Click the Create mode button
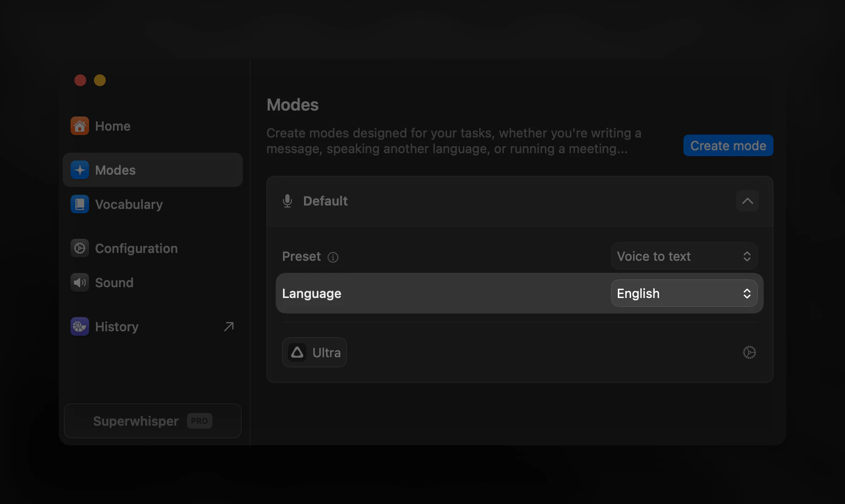845x504 pixels. click(x=728, y=145)
